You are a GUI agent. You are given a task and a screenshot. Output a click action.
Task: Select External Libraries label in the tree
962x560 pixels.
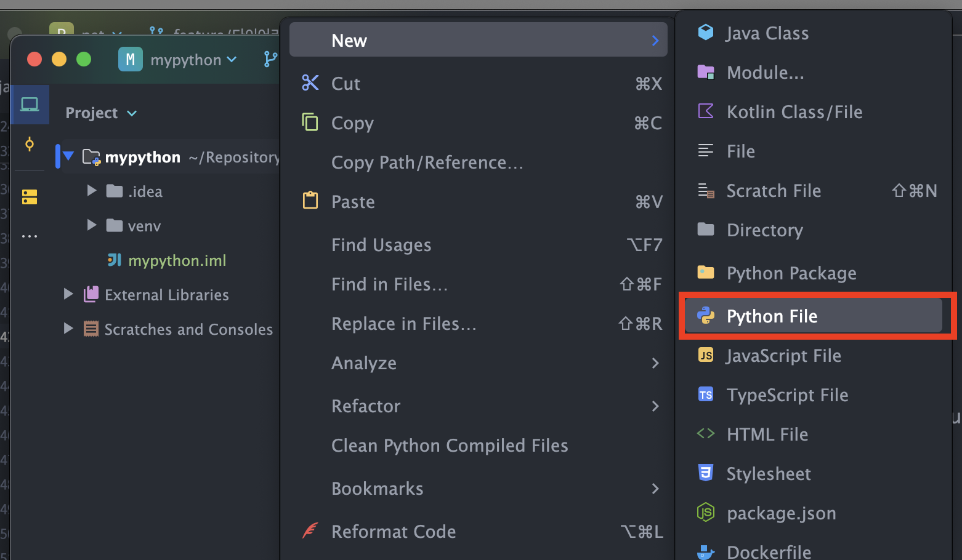(167, 295)
